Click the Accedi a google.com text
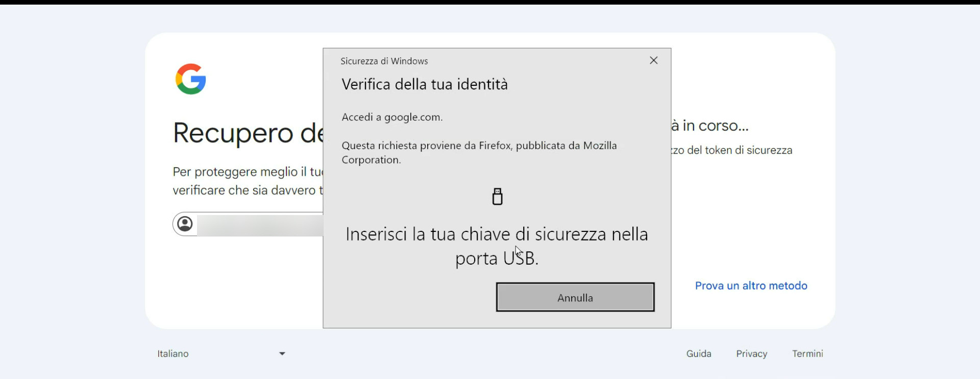Screen dimensions: 980x379 pos(392,117)
